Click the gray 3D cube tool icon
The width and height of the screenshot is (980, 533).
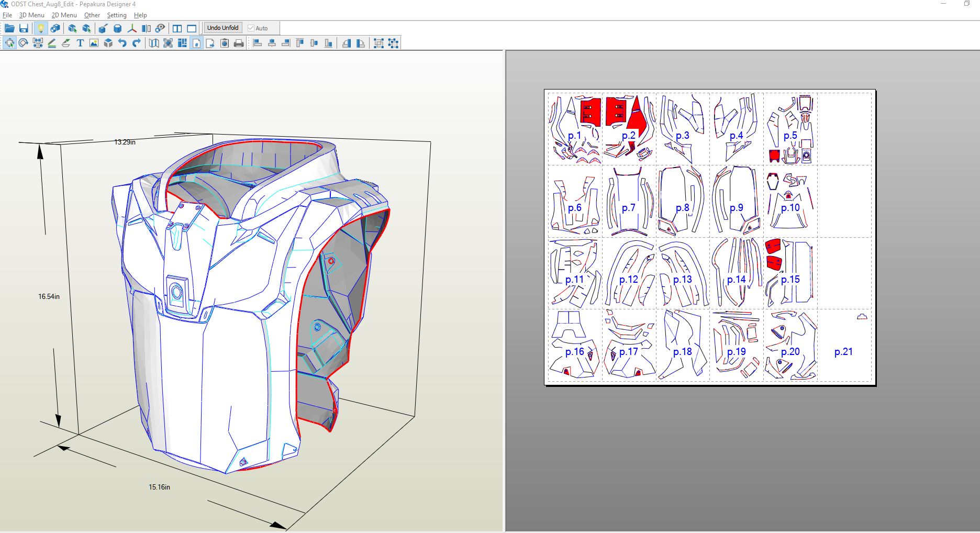point(108,43)
